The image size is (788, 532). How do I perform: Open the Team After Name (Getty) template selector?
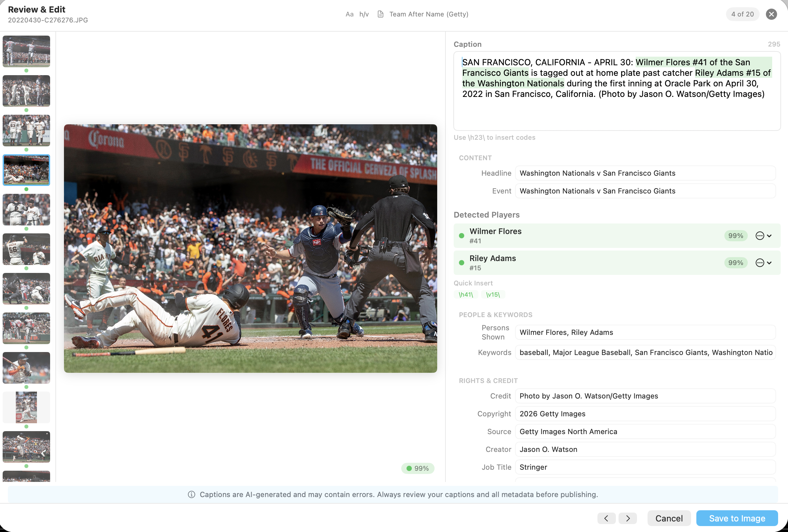point(429,14)
